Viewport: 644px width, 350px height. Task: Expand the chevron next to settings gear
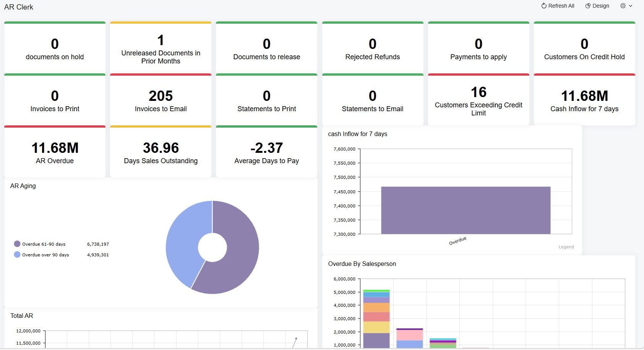pyautogui.click(x=631, y=6)
